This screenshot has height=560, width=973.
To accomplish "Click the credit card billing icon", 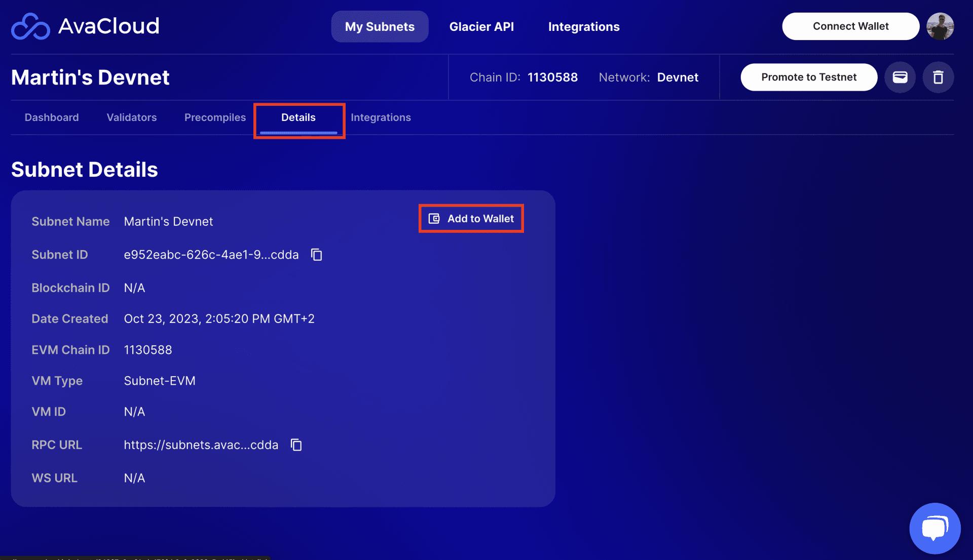I will [900, 77].
